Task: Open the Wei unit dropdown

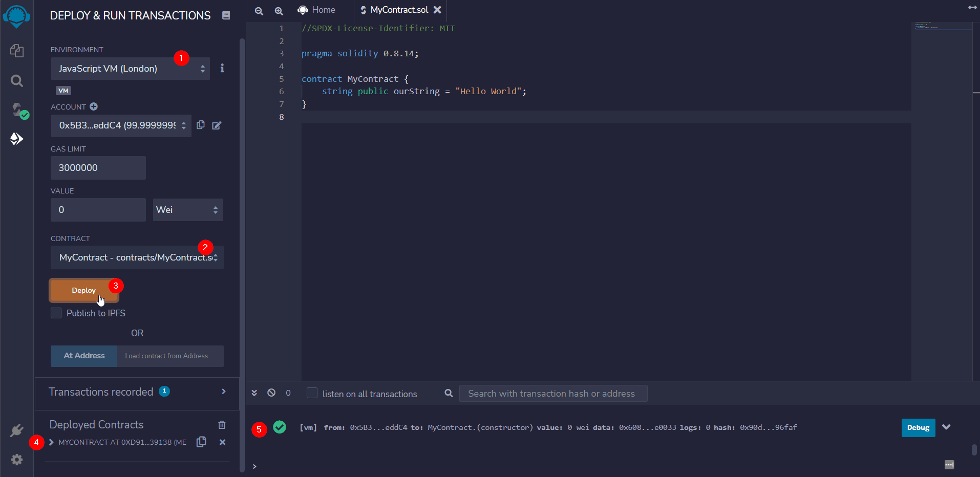Action: (x=188, y=210)
